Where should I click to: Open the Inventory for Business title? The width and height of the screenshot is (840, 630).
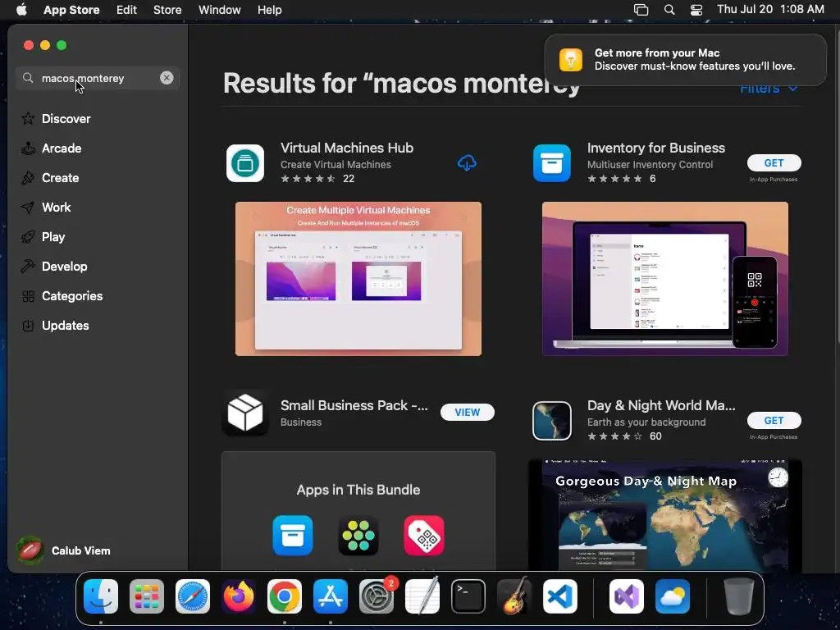click(655, 148)
